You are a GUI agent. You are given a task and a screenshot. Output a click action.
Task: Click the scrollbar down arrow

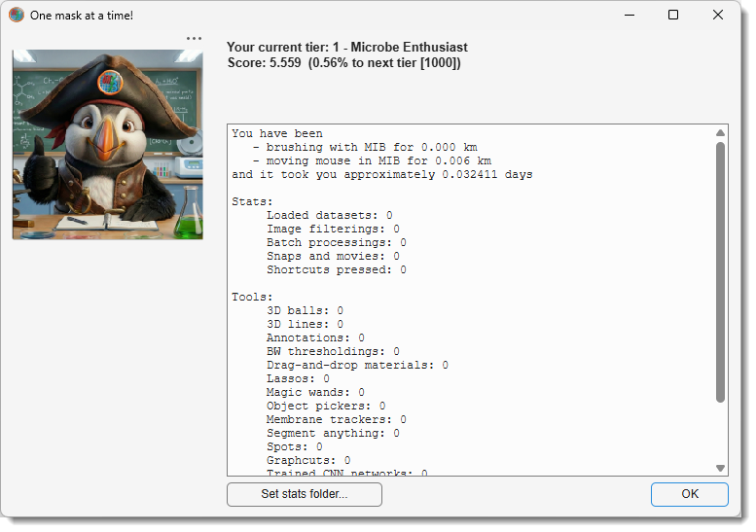(720, 468)
